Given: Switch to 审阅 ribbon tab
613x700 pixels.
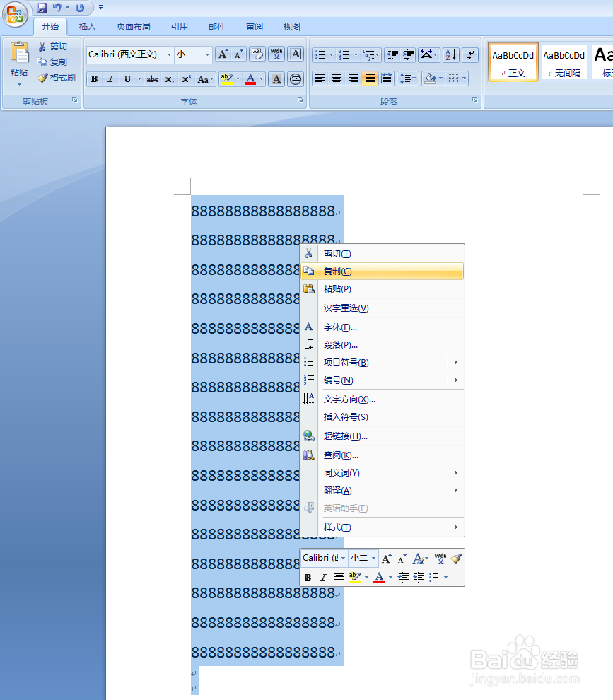Looking at the screenshot, I should (255, 27).
